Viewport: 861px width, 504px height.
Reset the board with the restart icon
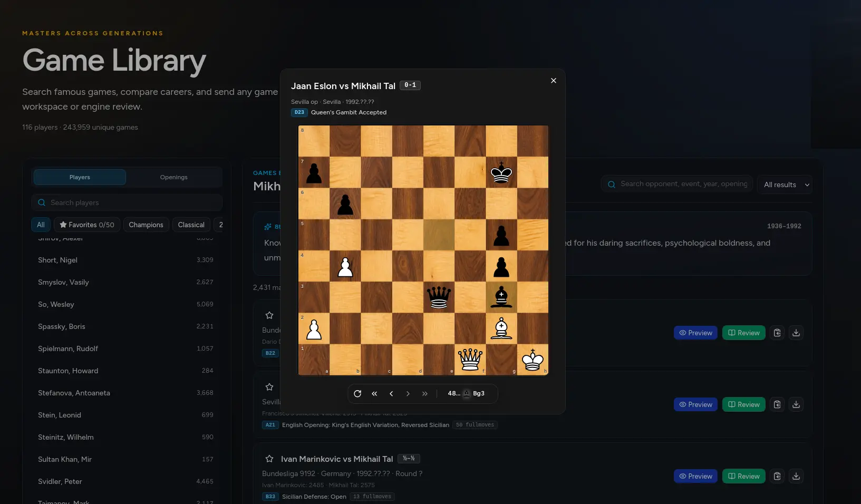point(357,394)
